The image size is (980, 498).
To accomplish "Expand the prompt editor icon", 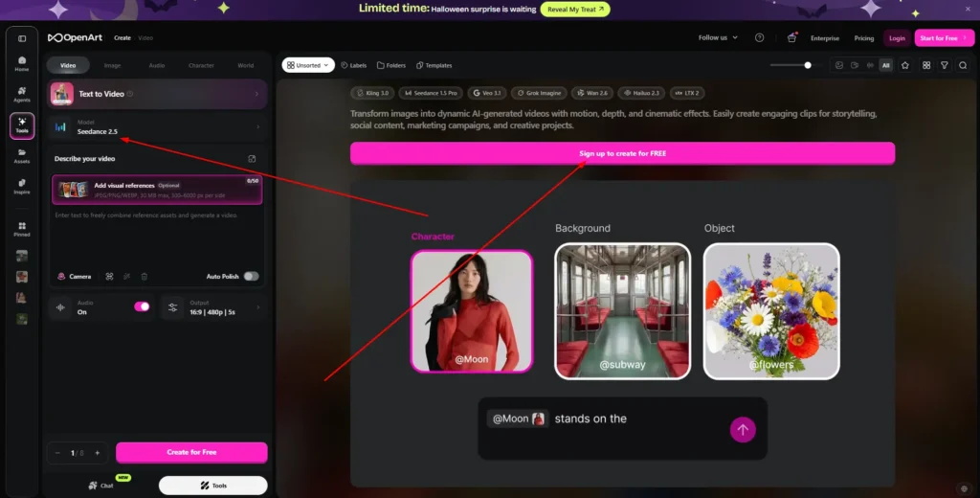I will point(252,159).
